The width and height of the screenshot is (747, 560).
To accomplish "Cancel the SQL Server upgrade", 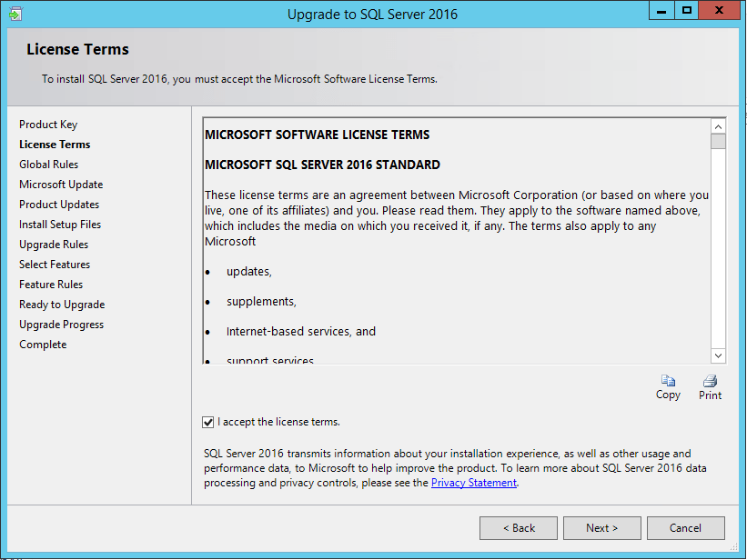I will [x=686, y=528].
